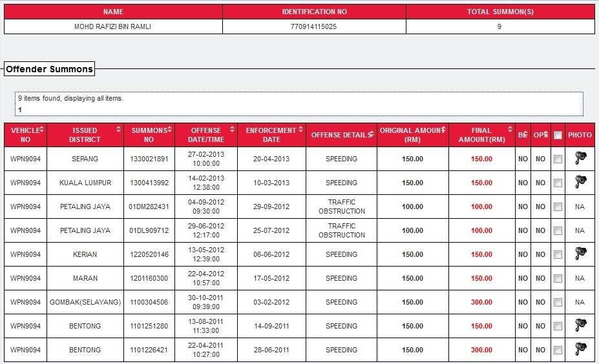Click page number 1 in pagination
Image resolution: width=599 pixels, height=364 pixels.
20,110
